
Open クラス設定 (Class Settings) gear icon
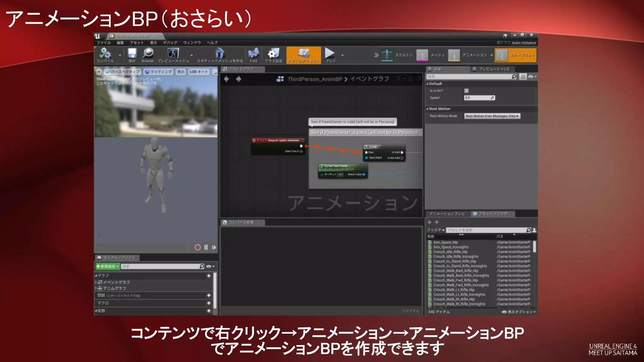273,55
